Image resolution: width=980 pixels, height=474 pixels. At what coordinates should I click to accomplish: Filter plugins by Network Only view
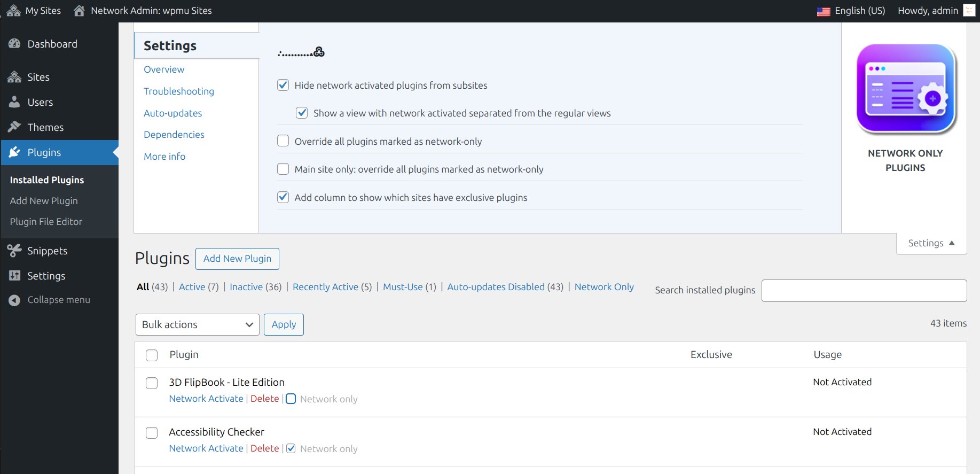coord(604,287)
